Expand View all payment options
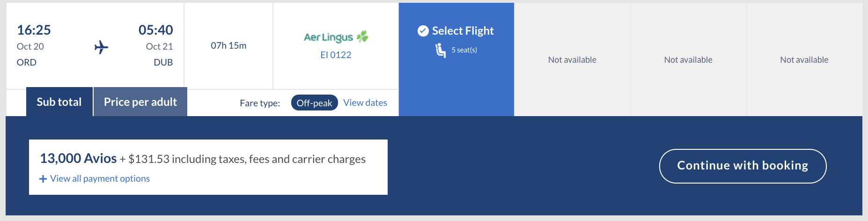The width and height of the screenshot is (868, 221). click(x=100, y=178)
